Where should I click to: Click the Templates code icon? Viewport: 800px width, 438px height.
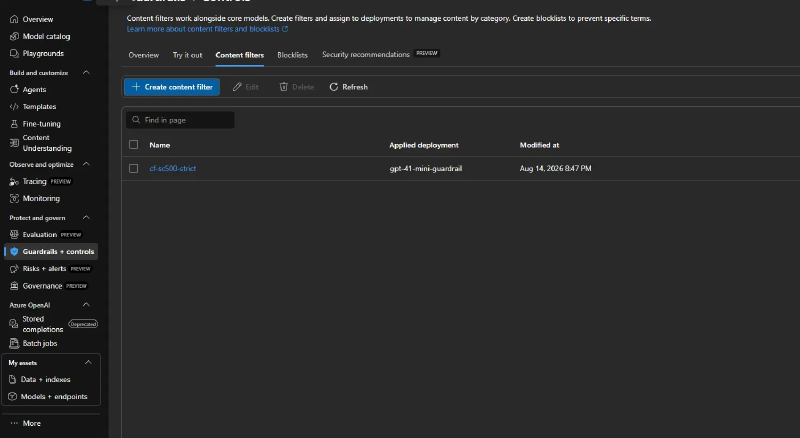(14, 107)
